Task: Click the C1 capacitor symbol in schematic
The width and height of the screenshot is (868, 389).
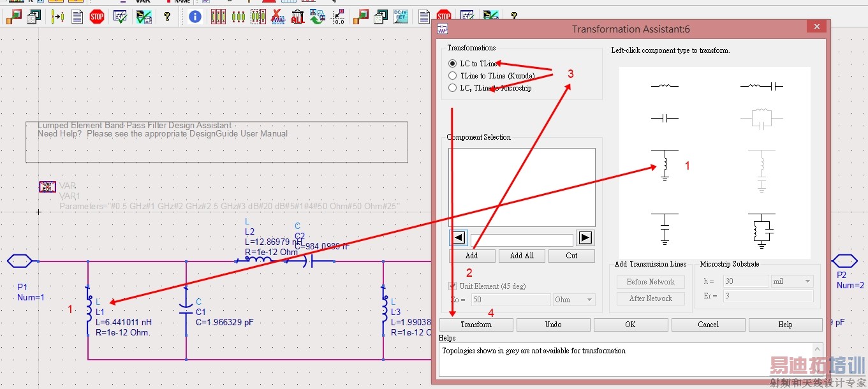Action: coord(186,311)
